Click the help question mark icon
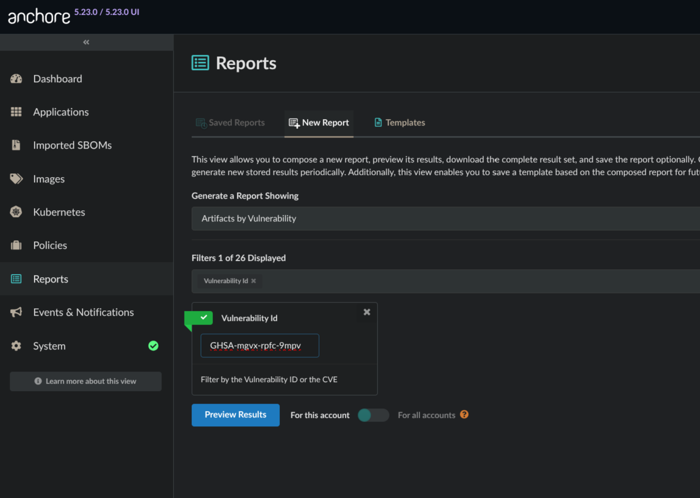This screenshot has width=700, height=498. pos(464,415)
